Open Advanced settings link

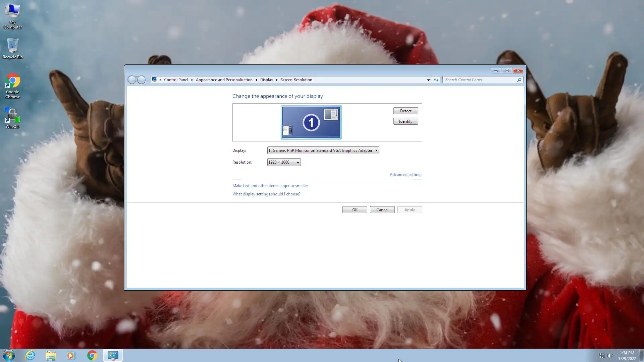406,175
